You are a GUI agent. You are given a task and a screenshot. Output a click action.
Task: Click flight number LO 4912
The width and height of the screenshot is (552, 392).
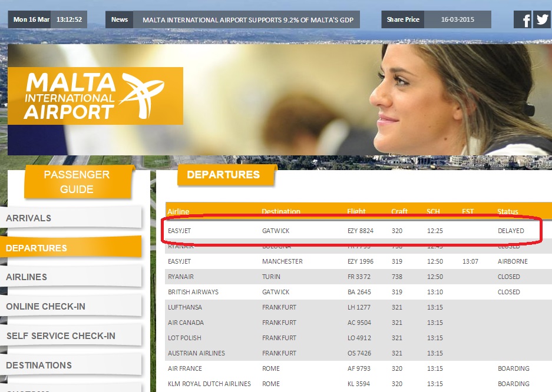pyautogui.click(x=359, y=338)
